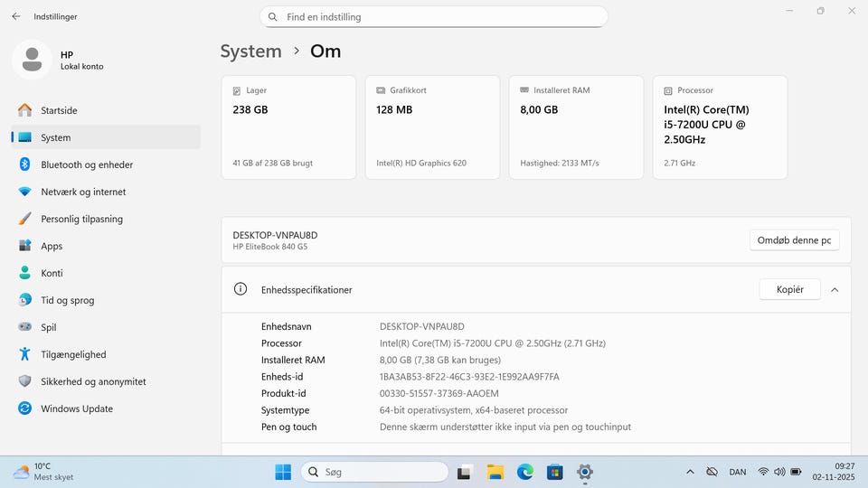Image resolution: width=868 pixels, height=488 pixels.
Task: Go to Tilgængelighed settings
Action: point(73,354)
